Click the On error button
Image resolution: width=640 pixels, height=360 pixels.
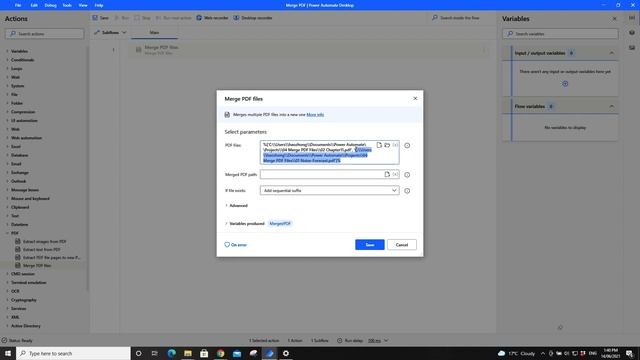[236, 245]
